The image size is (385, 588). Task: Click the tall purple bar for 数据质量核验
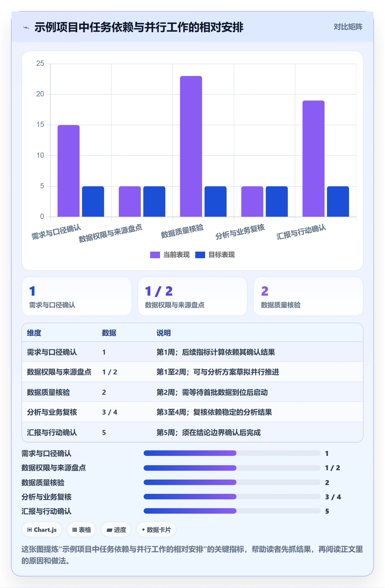pyautogui.click(x=191, y=146)
